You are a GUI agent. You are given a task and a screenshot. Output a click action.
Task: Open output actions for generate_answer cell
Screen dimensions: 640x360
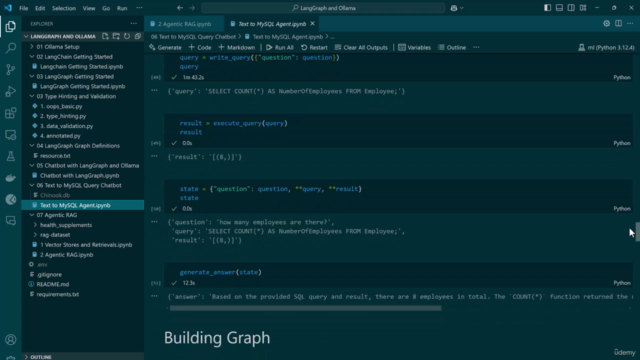click(x=154, y=296)
